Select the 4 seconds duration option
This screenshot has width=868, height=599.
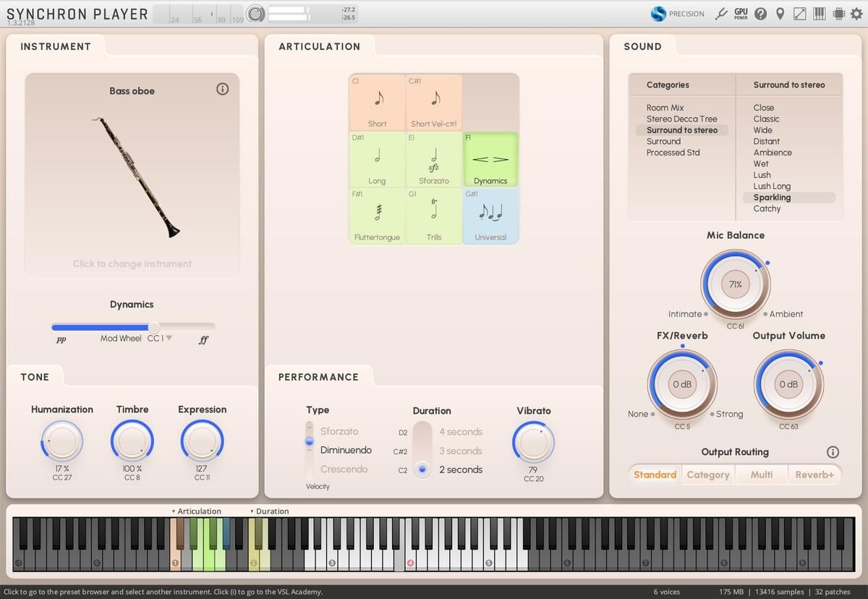[x=461, y=432]
